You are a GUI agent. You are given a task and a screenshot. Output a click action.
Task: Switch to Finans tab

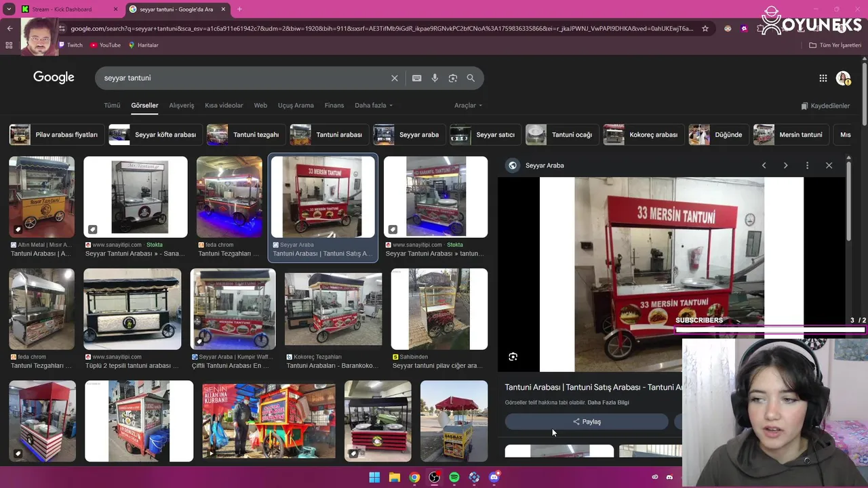tap(334, 106)
